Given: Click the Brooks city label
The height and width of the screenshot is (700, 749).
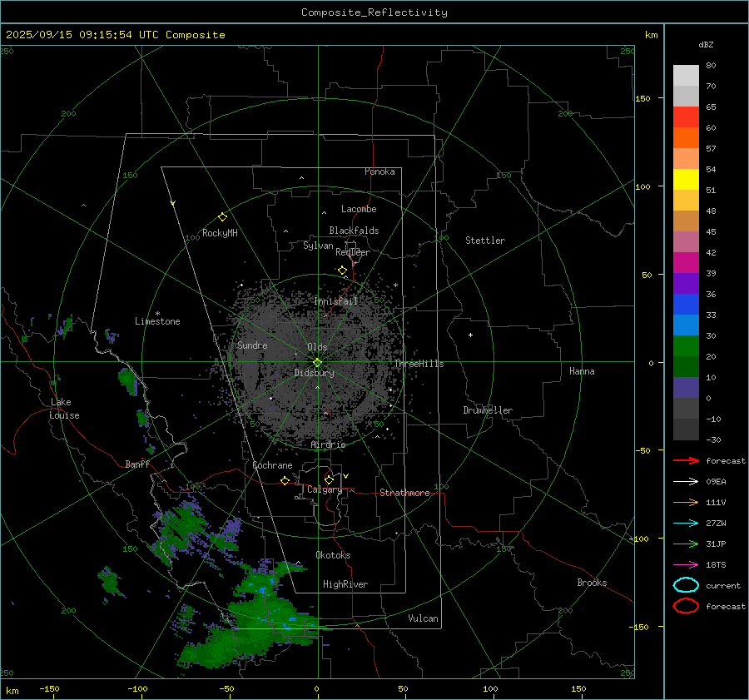Looking at the screenshot, I should click(x=592, y=583).
